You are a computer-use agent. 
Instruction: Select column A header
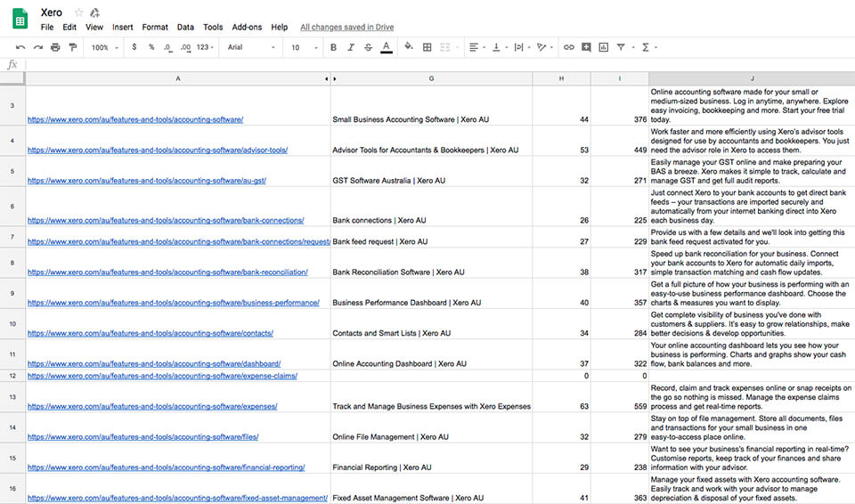coord(178,78)
